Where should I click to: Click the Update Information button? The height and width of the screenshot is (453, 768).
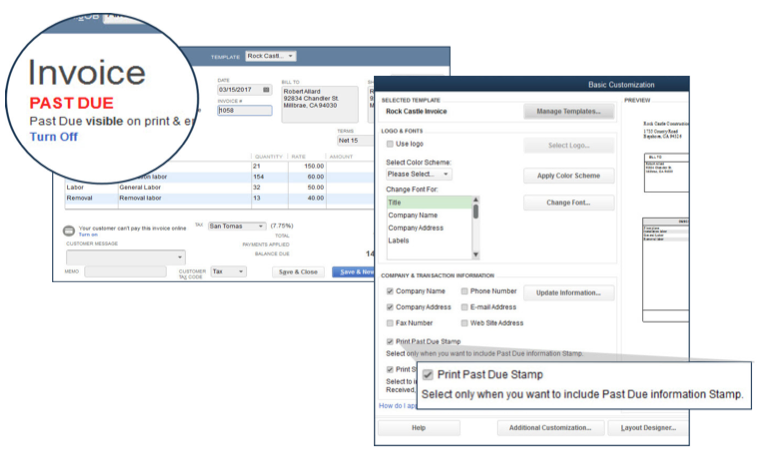(568, 293)
